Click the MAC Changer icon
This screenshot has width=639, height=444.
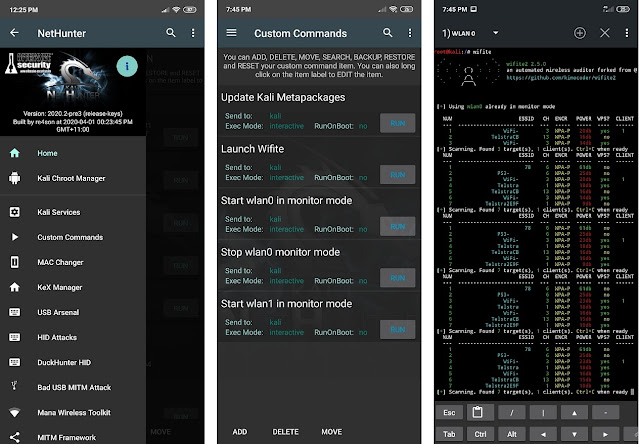click(x=15, y=262)
